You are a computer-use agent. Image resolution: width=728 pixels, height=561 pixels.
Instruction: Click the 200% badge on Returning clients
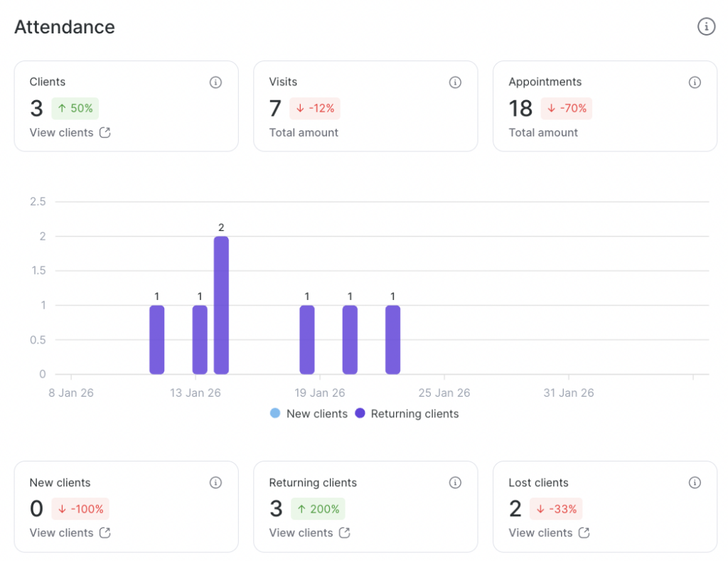click(318, 509)
